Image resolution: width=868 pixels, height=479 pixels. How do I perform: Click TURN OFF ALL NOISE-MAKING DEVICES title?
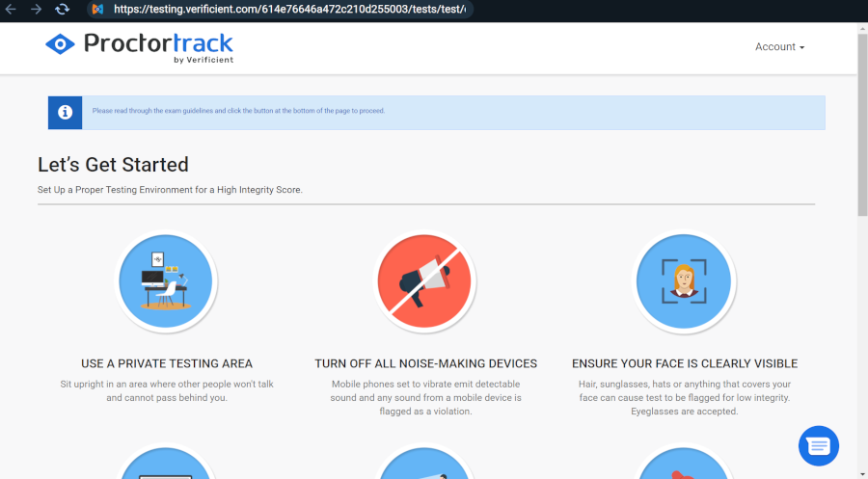425,363
